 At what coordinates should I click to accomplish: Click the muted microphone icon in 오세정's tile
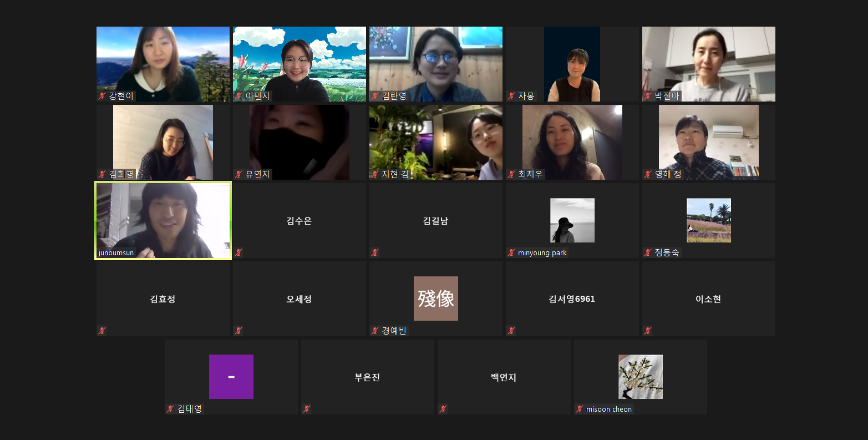pyautogui.click(x=238, y=331)
